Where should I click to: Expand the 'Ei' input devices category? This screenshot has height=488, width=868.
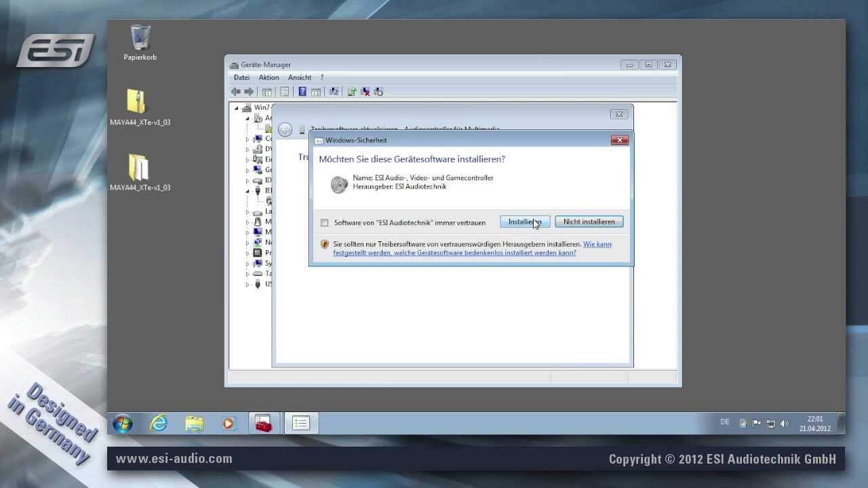pyautogui.click(x=248, y=160)
